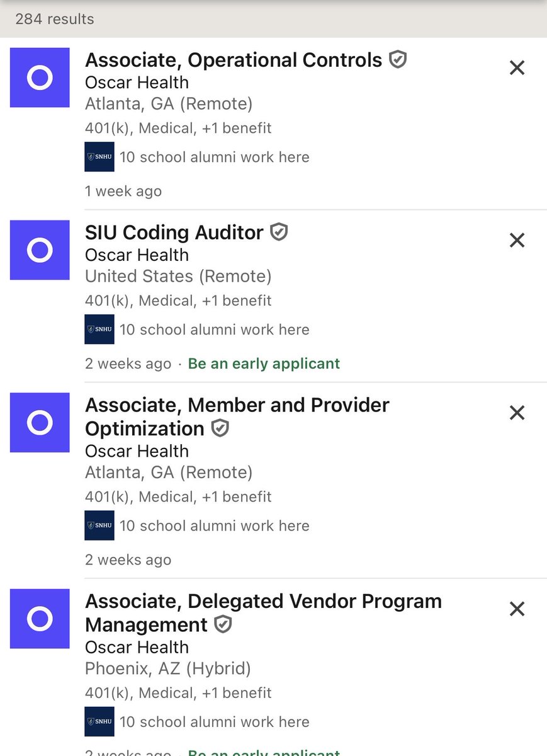
Task: Click 'Be an early applicant' on SIU Coding Auditor
Action: pos(264,364)
